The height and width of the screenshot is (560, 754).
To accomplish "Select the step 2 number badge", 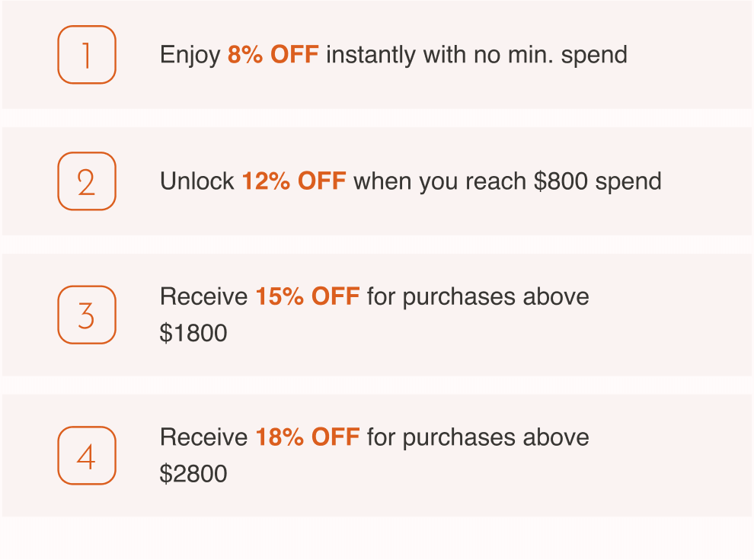I will click(x=87, y=181).
